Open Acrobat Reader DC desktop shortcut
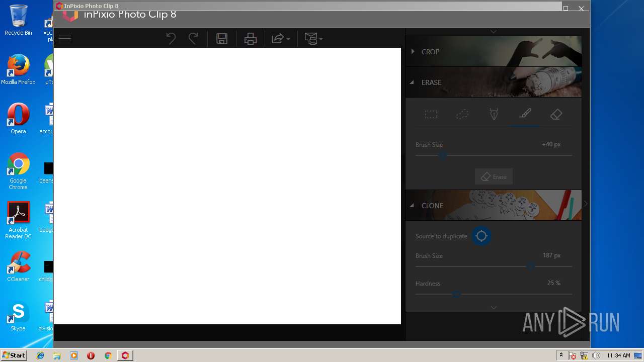The width and height of the screenshot is (644, 362). point(18,220)
